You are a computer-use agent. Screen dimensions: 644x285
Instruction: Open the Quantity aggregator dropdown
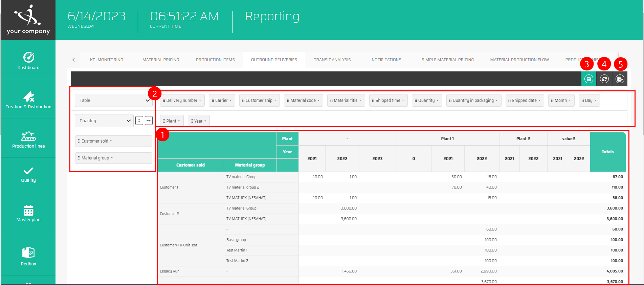tap(104, 121)
